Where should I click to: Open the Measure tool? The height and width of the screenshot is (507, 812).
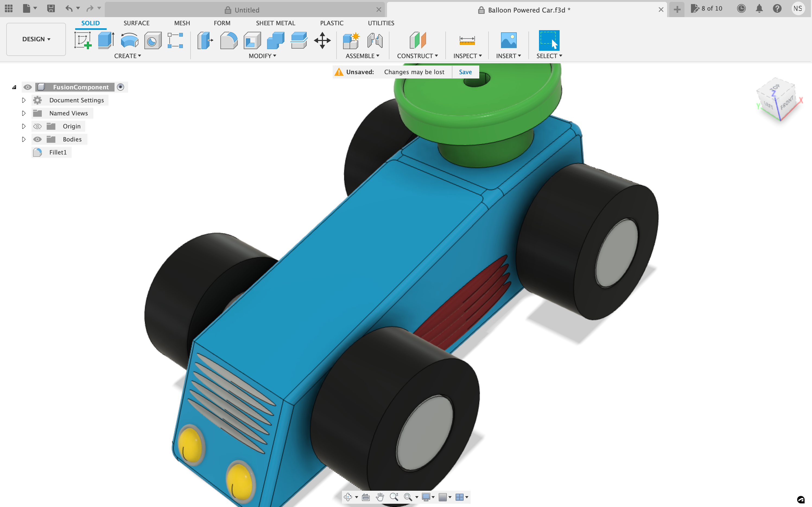467,40
